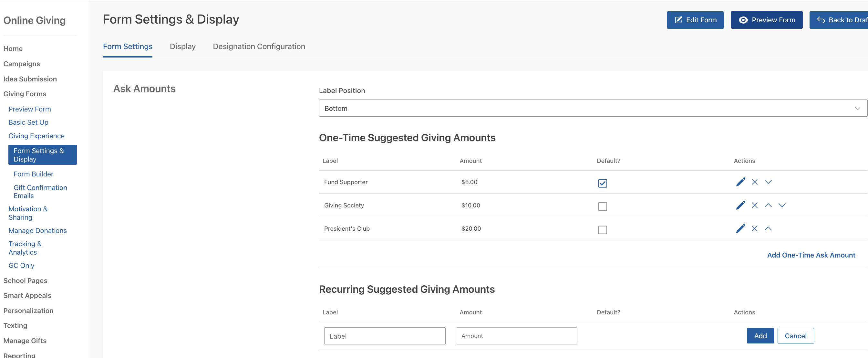868x358 pixels.
Task: Open the Designation Configuration tab
Action: tap(259, 47)
